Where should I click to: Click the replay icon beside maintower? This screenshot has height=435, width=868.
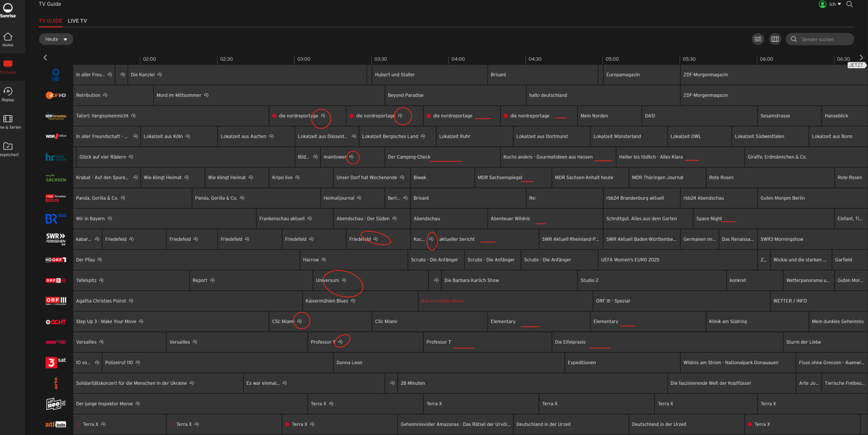(x=352, y=157)
